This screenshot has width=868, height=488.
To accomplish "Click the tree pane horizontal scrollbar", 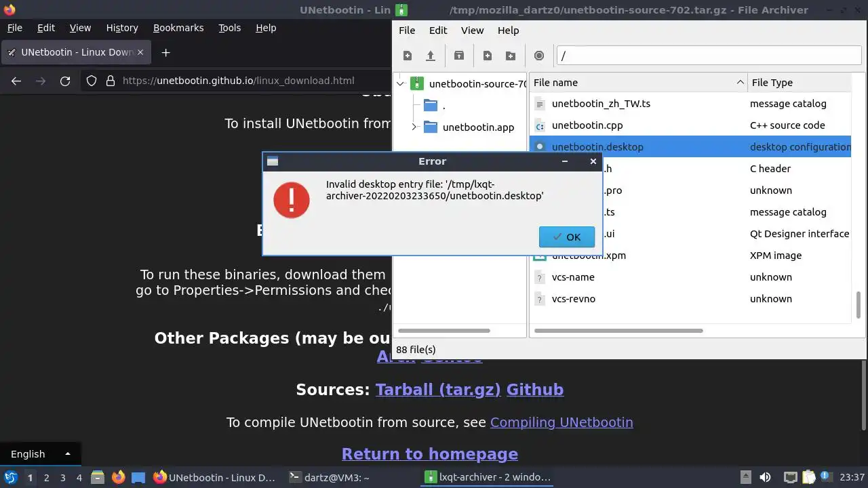I will point(444,331).
